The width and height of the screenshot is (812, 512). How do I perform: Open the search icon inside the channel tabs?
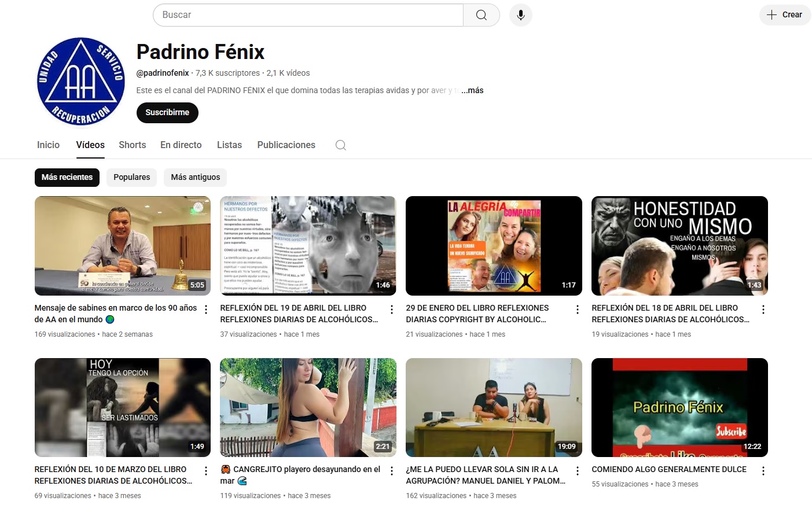click(340, 145)
